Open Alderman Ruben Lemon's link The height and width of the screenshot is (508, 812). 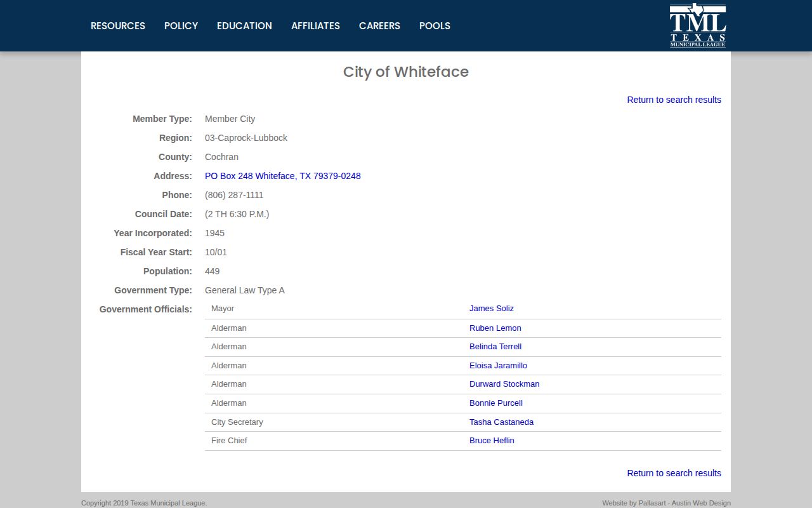(x=495, y=328)
